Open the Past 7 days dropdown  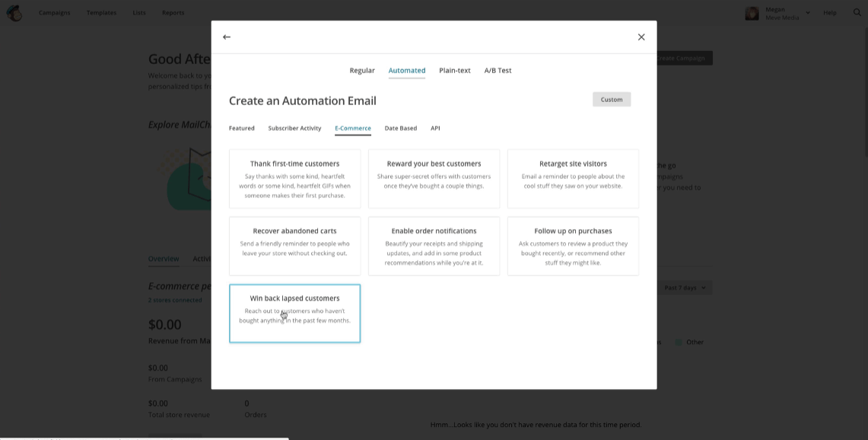[x=685, y=288]
